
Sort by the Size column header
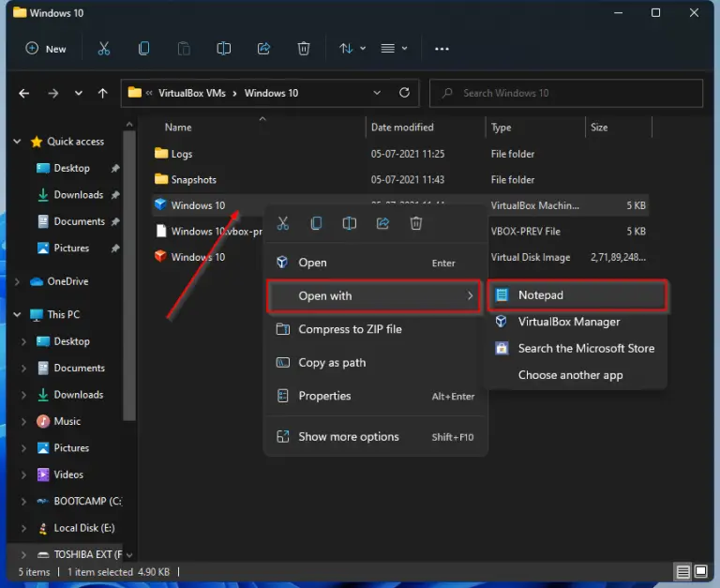[x=599, y=128]
